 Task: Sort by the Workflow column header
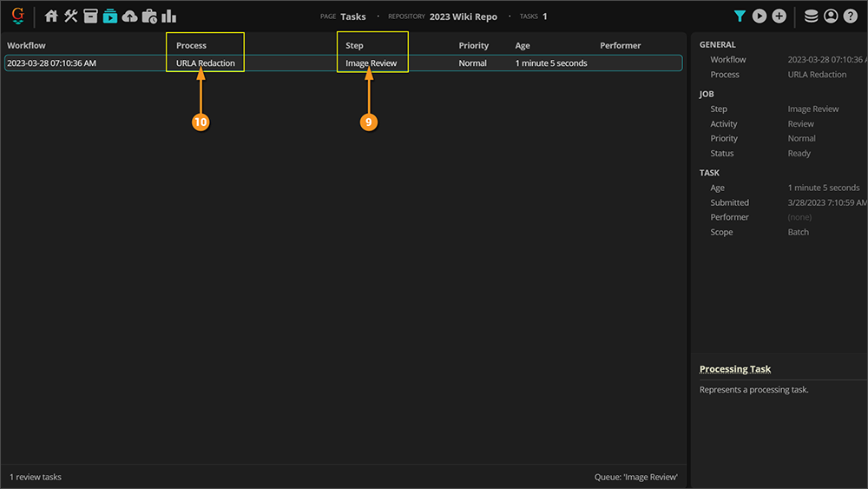pos(27,45)
